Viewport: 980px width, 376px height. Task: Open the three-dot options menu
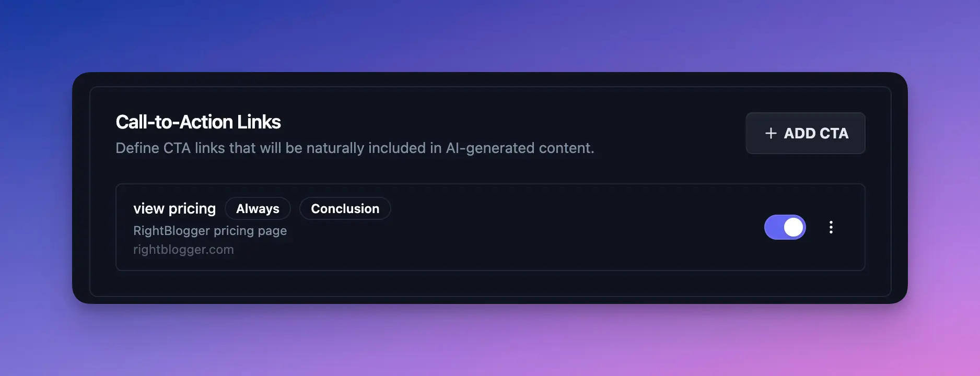[x=831, y=227]
